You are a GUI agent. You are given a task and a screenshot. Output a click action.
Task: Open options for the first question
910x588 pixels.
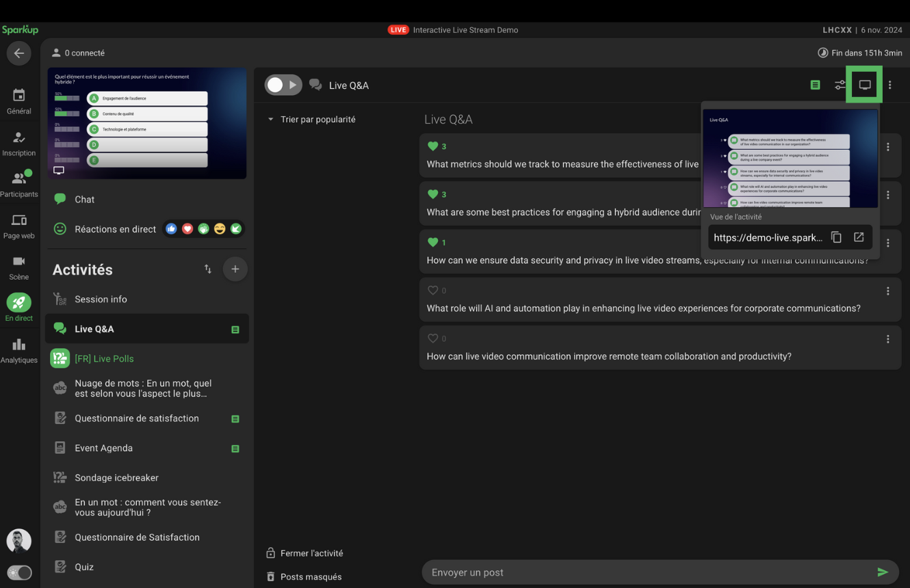pyautogui.click(x=887, y=147)
